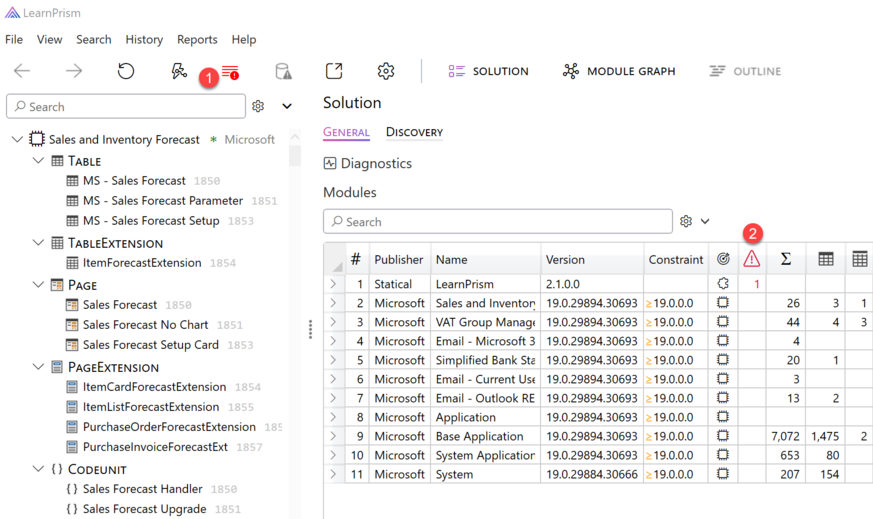This screenshot has height=519, width=873.
Task: Click the refresh circular arrow icon
Action: [126, 71]
